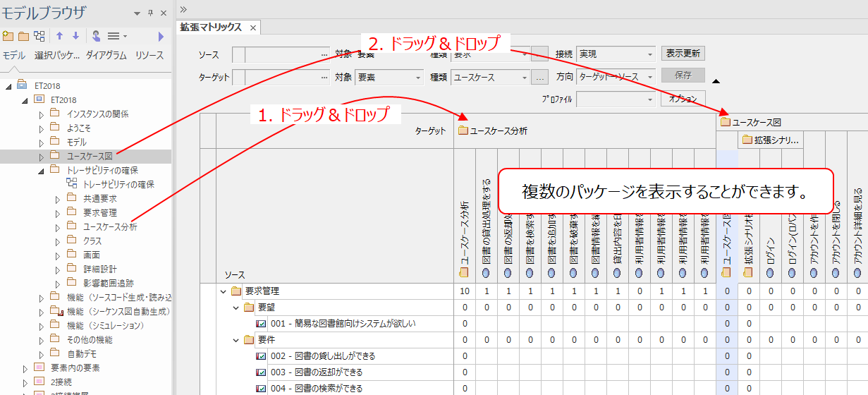
Task: Expand the ようこそ package
Action: (41, 128)
